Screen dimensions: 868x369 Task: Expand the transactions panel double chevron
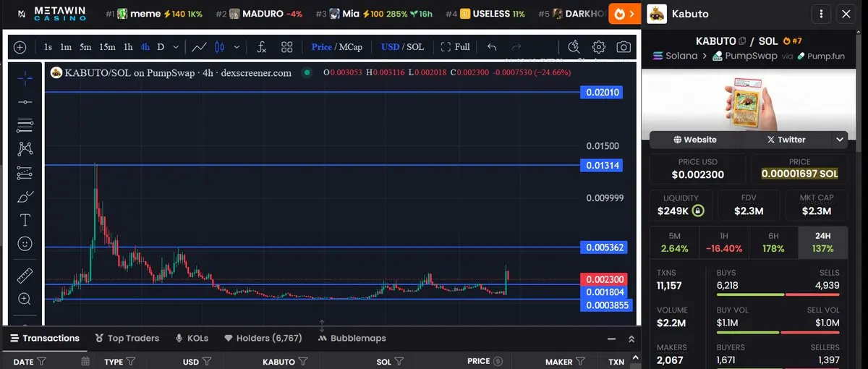pos(631,339)
